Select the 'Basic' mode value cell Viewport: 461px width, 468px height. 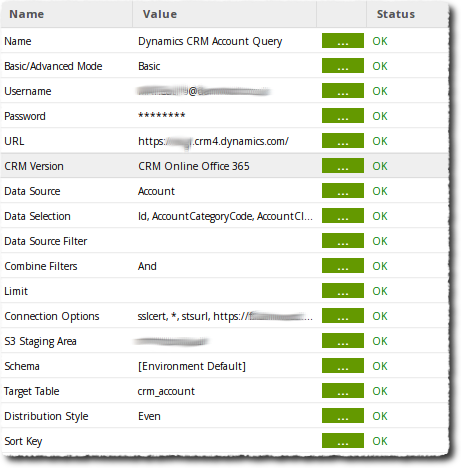149,66
